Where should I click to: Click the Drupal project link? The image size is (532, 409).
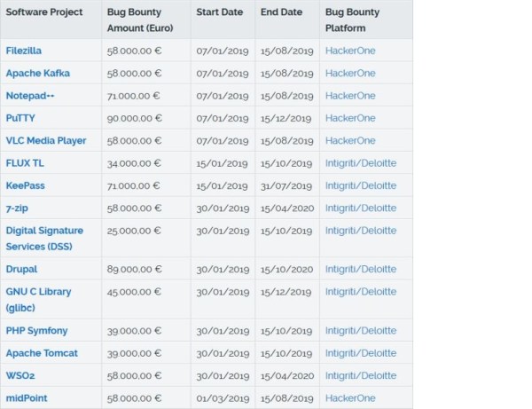pos(22,269)
